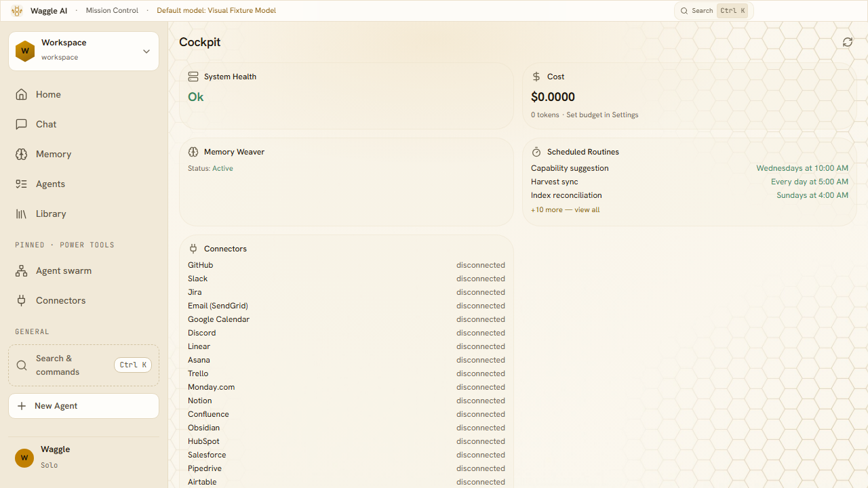Screen dimensions: 868x488
Task: Click the Waggle AI bee logo
Action: 17,11
